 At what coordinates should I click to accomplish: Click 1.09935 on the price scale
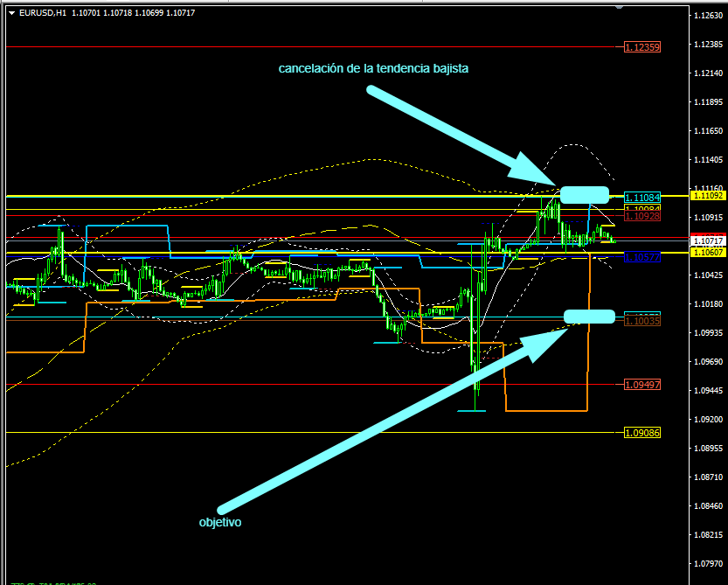709,332
